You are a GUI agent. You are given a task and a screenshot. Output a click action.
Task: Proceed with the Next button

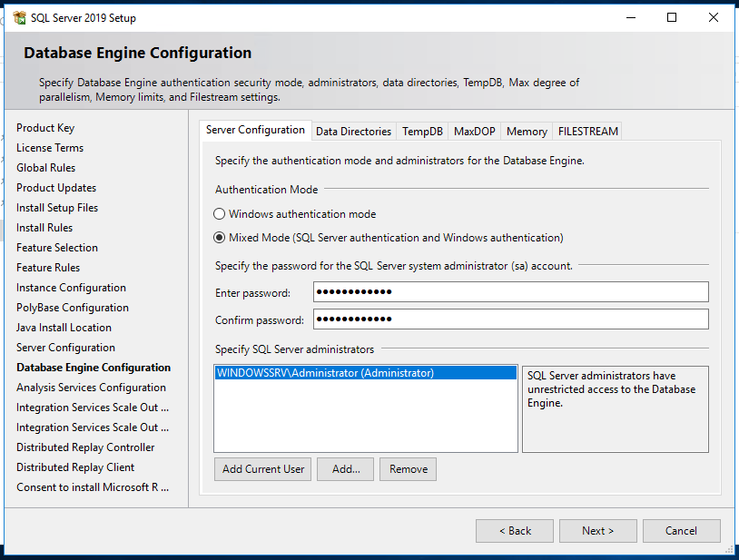[598, 531]
